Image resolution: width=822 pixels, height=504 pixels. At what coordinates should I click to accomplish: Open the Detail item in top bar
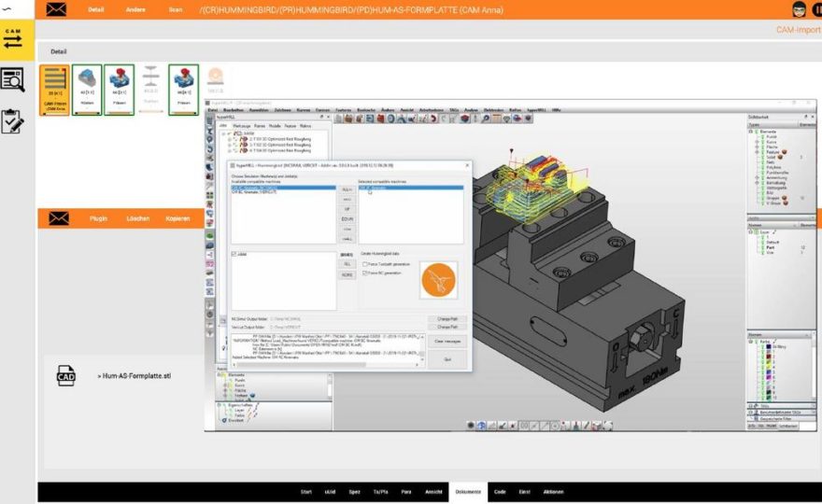[x=96, y=9]
